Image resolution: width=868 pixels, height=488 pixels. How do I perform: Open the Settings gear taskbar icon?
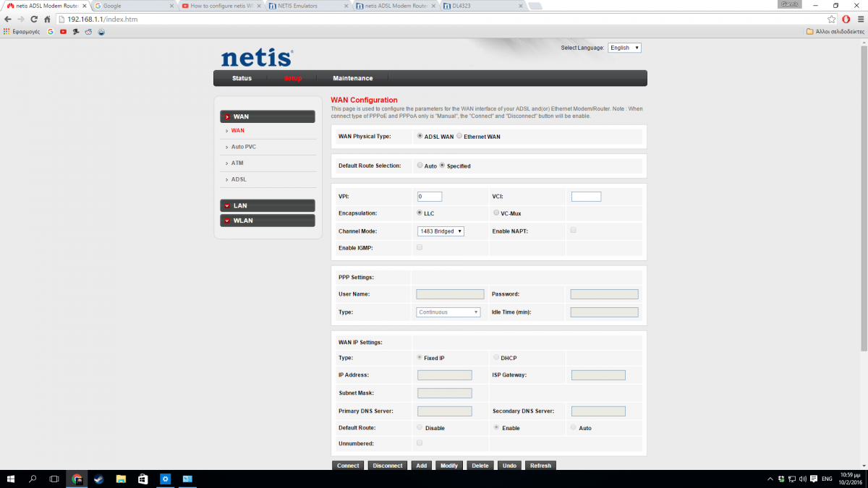pyautogui.click(x=165, y=479)
